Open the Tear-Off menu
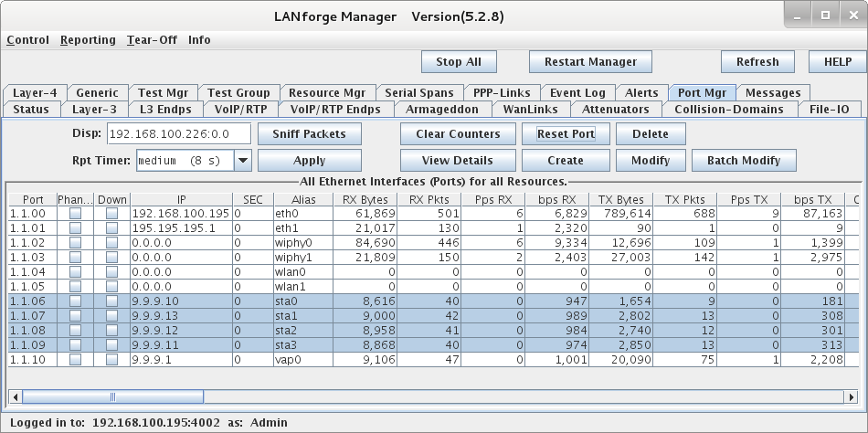This screenshot has height=433, width=868. tap(152, 40)
